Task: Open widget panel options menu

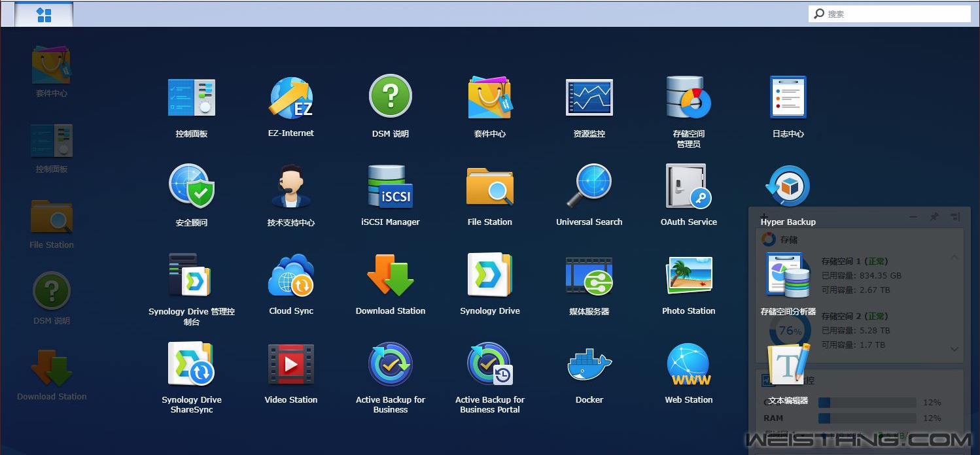Action: pos(955,216)
